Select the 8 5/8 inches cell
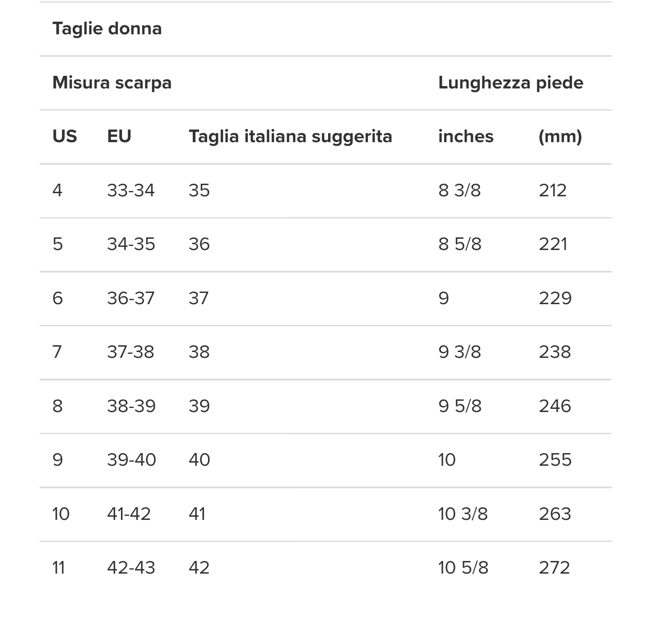Viewport: 650px width, 644px height. click(460, 245)
